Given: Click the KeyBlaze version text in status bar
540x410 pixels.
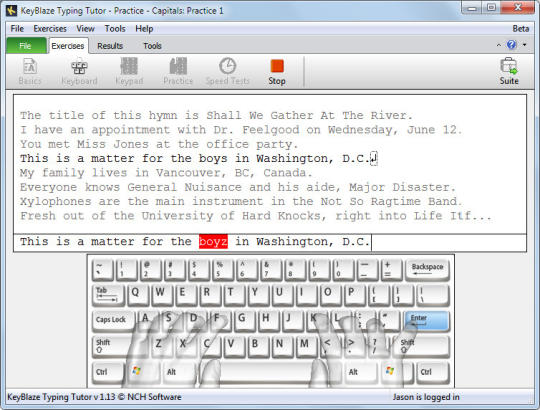Looking at the screenshot, I should point(94,397).
